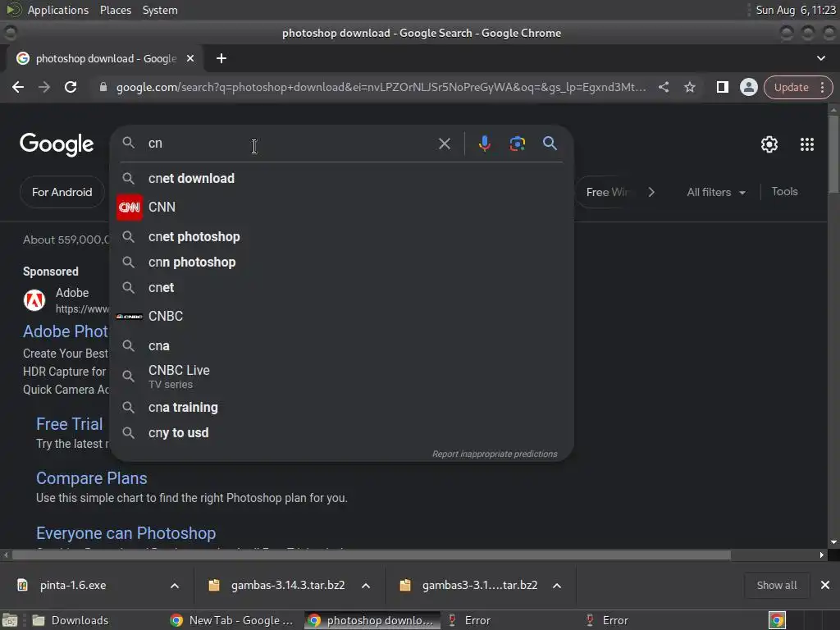Click into the search box containing cn
The image size is (840, 630).
click(x=290, y=144)
